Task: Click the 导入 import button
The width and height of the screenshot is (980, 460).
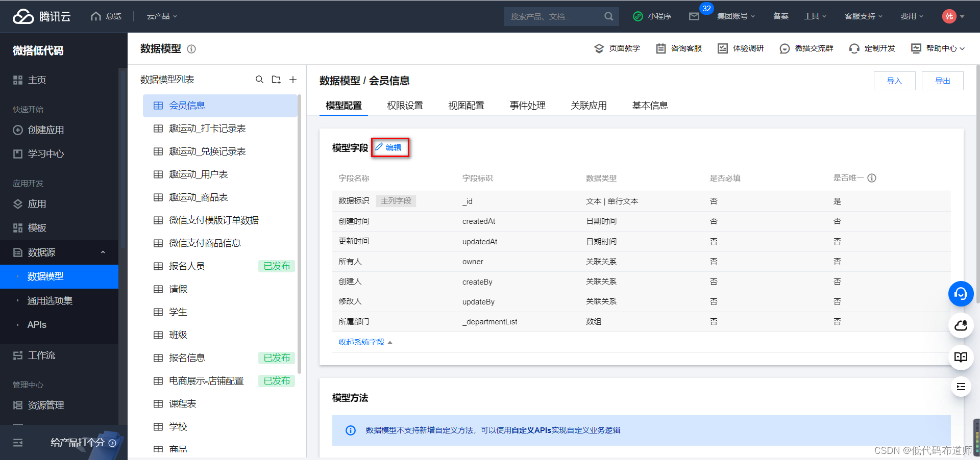Action: (894, 81)
